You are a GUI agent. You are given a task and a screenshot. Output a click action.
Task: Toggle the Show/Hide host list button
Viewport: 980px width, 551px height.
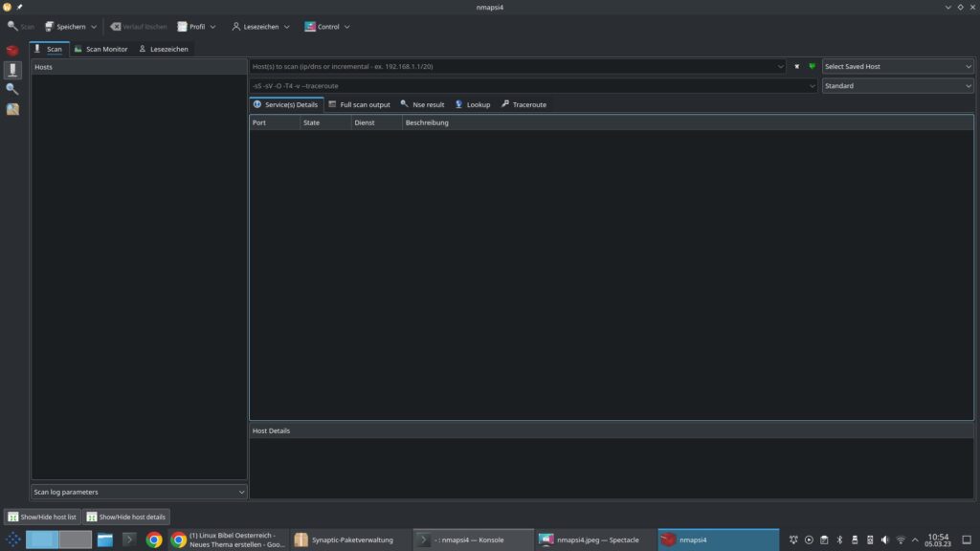tap(42, 518)
